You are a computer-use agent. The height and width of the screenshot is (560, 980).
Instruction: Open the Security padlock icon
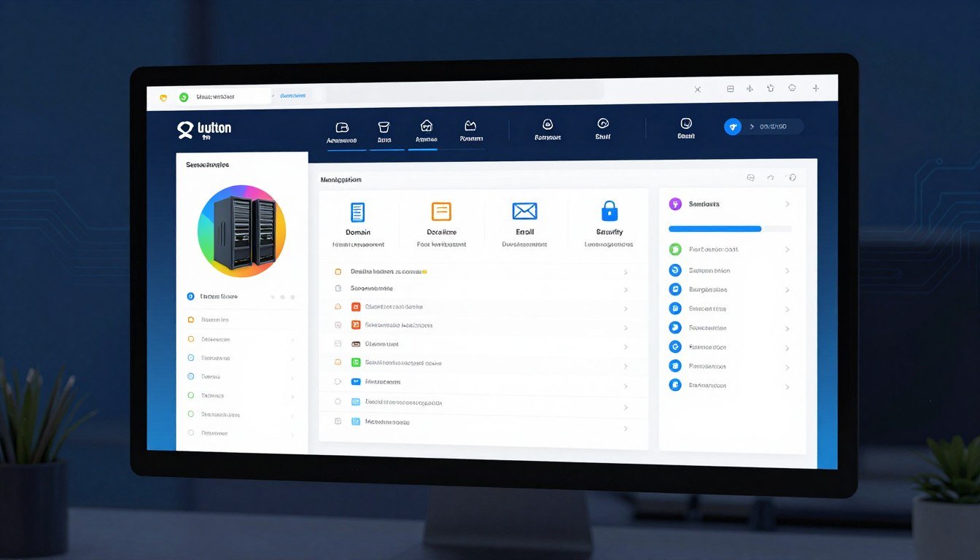[x=609, y=211]
